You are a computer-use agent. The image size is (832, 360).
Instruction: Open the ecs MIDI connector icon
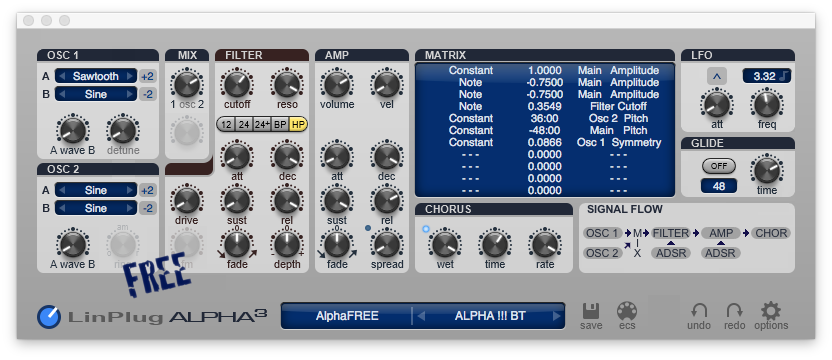tap(627, 311)
